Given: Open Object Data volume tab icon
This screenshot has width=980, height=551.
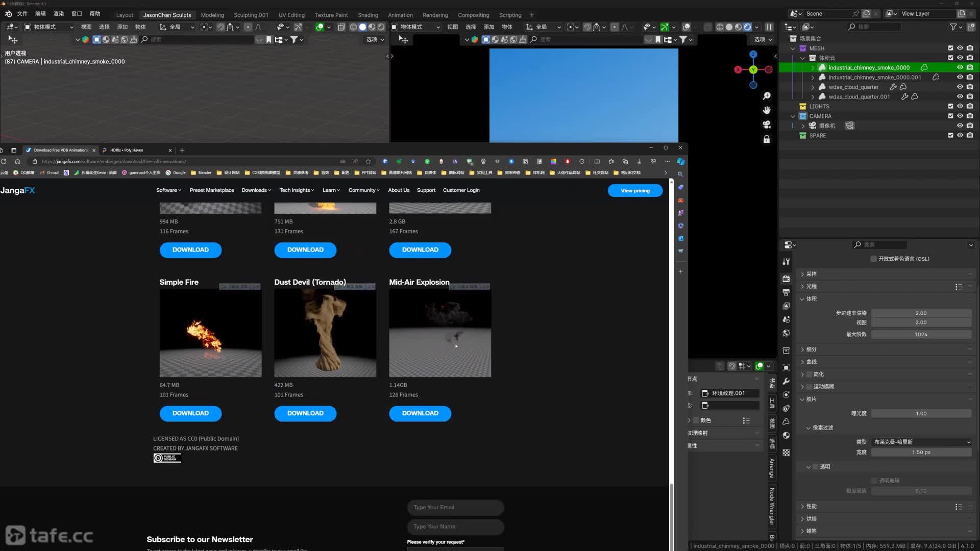Looking at the screenshot, I should click(x=786, y=421).
